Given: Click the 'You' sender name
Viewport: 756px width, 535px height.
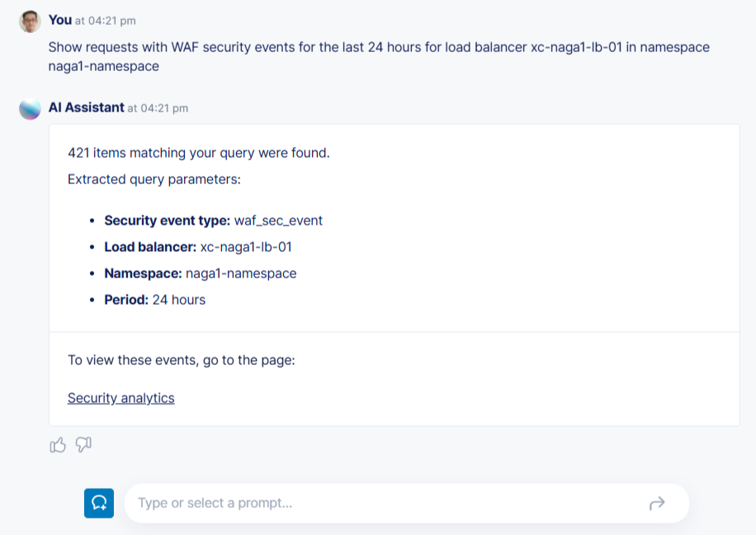Looking at the screenshot, I should [60, 20].
